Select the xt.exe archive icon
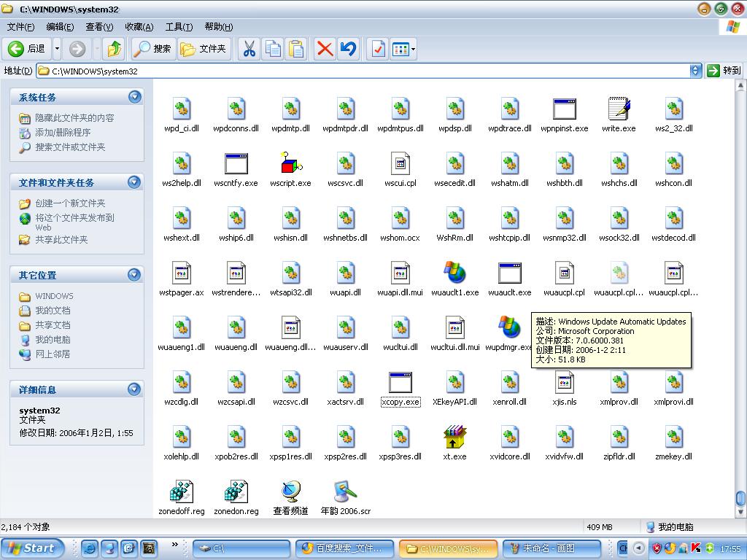The width and height of the screenshot is (747, 560). (455, 437)
